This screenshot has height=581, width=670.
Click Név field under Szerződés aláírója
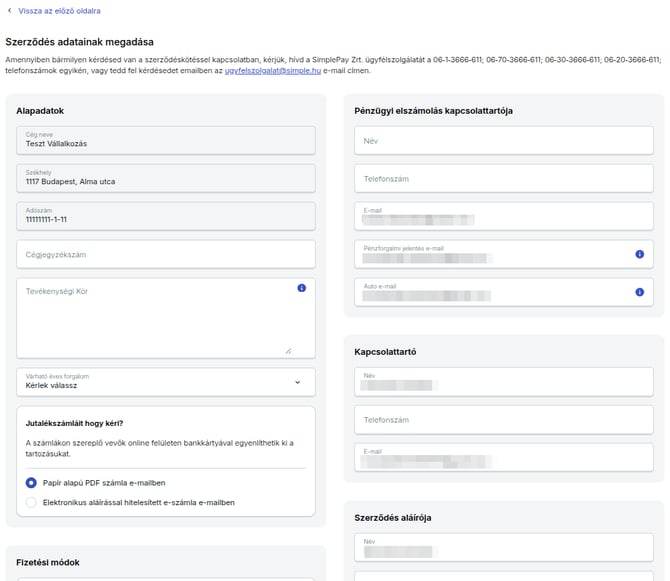coord(503,547)
